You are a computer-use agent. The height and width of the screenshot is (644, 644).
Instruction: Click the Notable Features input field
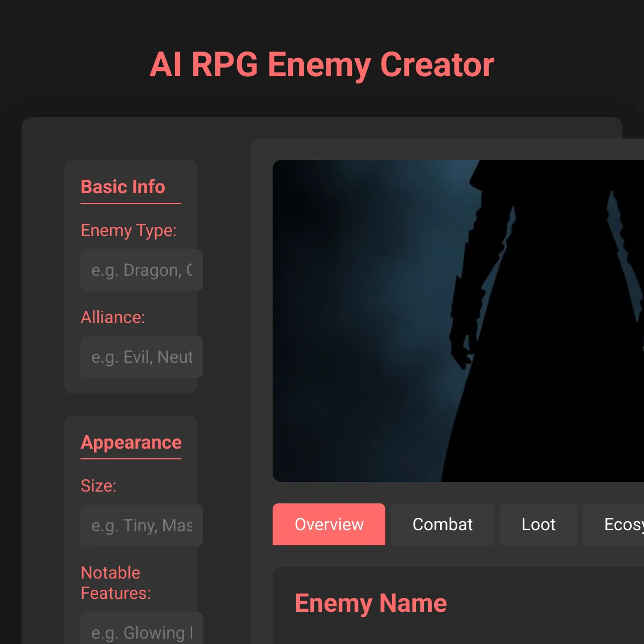coord(142,628)
